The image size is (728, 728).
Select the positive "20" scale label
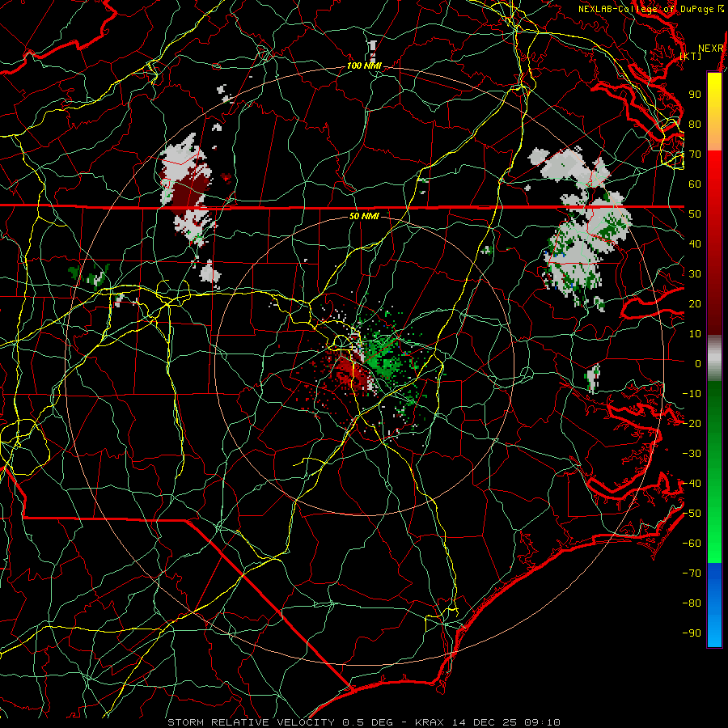(695, 304)
